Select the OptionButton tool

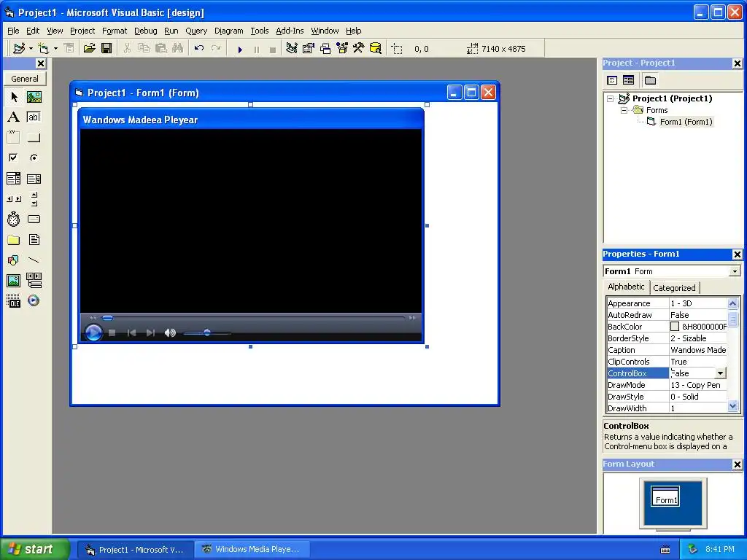pos(34,157)
